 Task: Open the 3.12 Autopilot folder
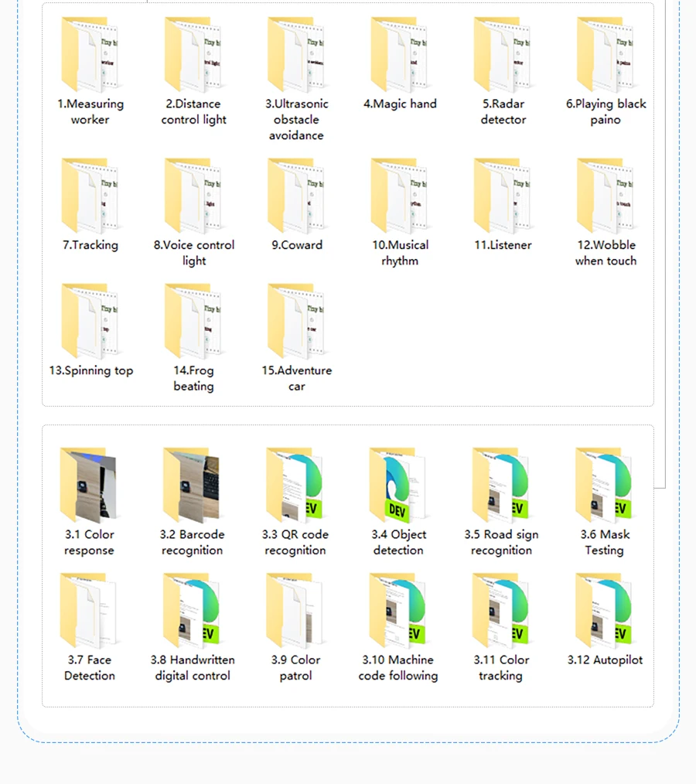tap(604, 611)
